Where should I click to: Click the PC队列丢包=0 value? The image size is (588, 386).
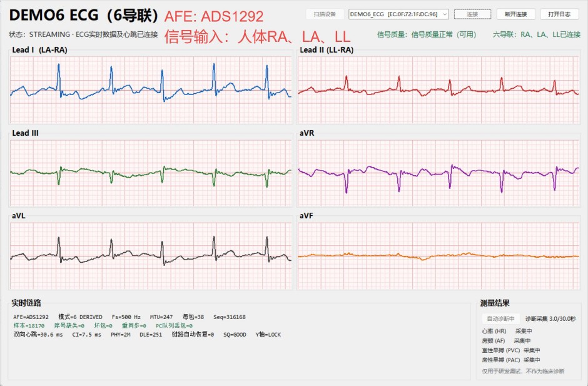tap(175, 325)
